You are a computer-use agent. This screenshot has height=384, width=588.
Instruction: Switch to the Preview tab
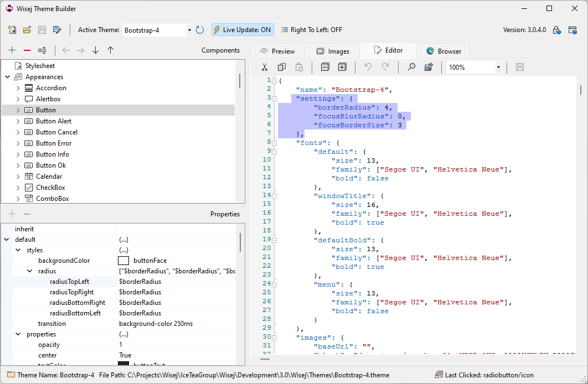277,51
